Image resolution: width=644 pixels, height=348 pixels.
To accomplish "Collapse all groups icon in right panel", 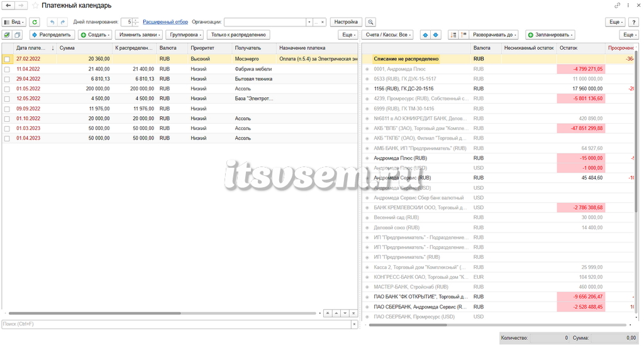I will pos(464,35).
